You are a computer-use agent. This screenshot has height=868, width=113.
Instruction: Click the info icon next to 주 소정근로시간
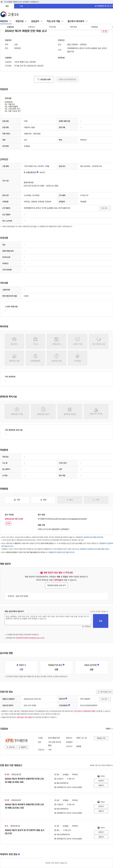37,172
